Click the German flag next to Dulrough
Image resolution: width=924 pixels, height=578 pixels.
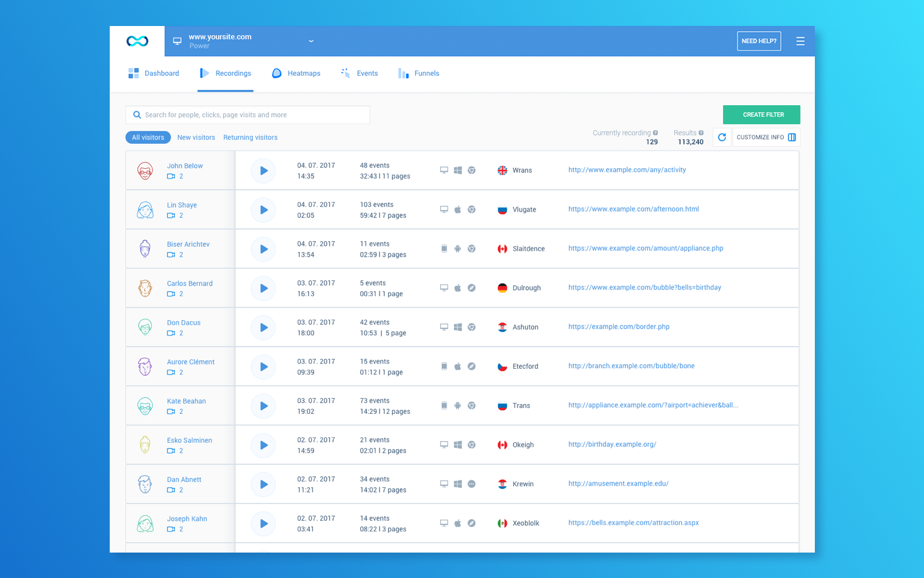coord(501,287)
